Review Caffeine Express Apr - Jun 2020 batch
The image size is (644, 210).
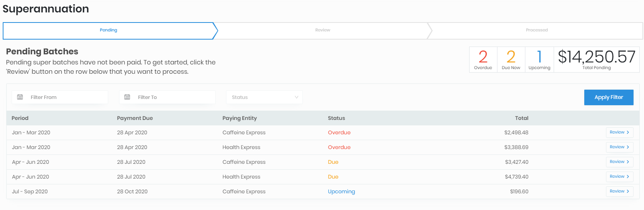(619, 162)
